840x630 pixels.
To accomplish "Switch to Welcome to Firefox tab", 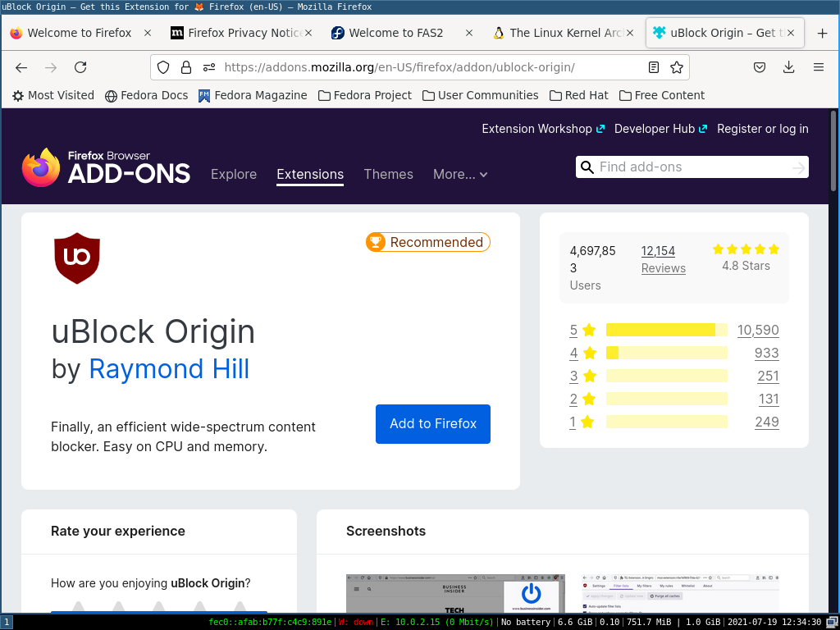I will tap(80, 33).
